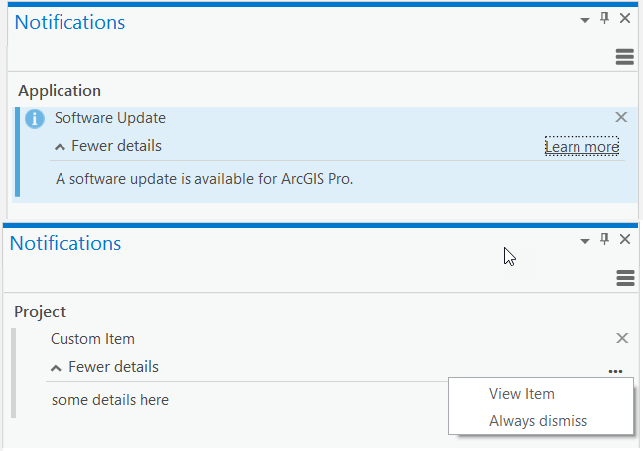The image size is (643, 451).
Task: Open the lower pane's window options dropdown arrow
Action: 585,240
